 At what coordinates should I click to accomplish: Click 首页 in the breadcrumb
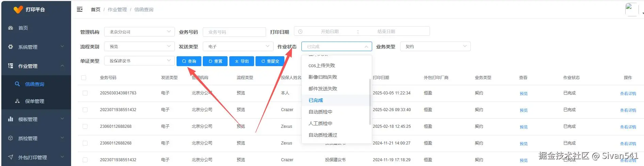[96, 10]
